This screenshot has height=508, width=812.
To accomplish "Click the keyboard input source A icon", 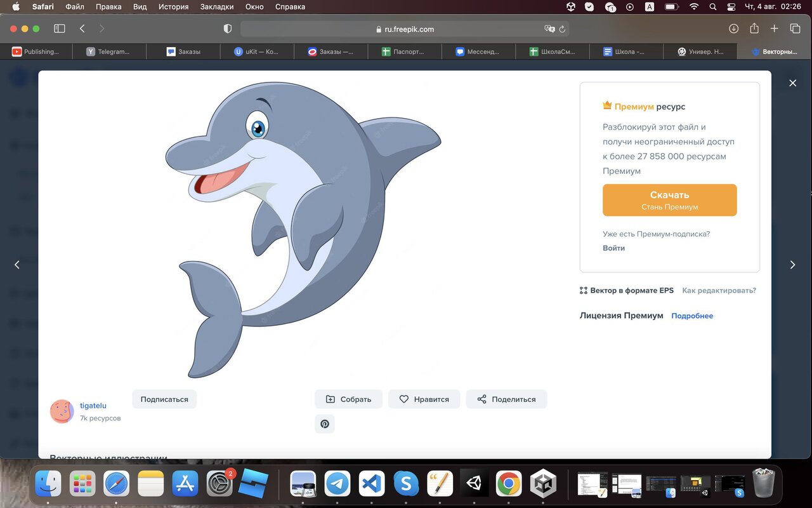I will (x=650, y=7).
